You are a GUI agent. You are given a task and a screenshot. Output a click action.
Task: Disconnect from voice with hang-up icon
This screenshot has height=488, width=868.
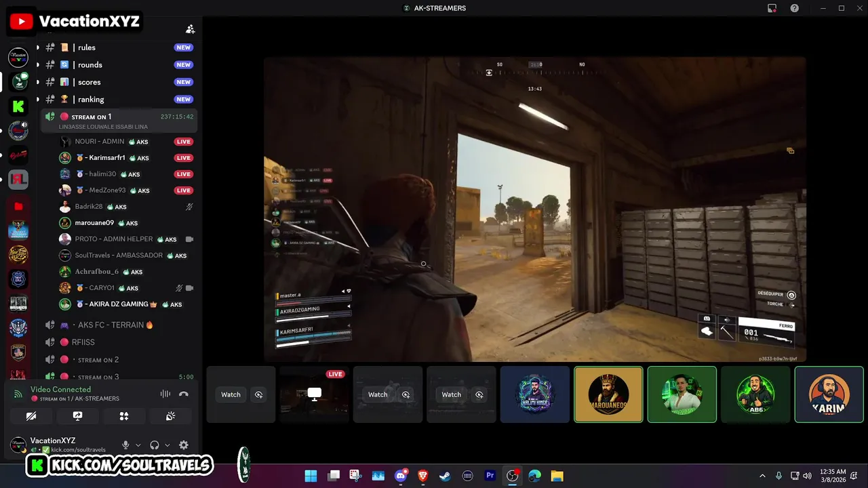tap(184, 394)
